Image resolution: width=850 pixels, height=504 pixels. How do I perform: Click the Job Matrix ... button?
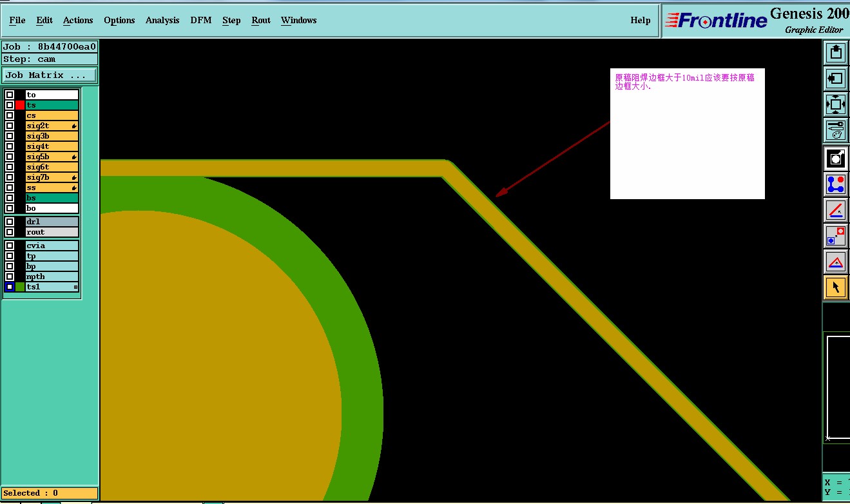[x=50, y=75]
